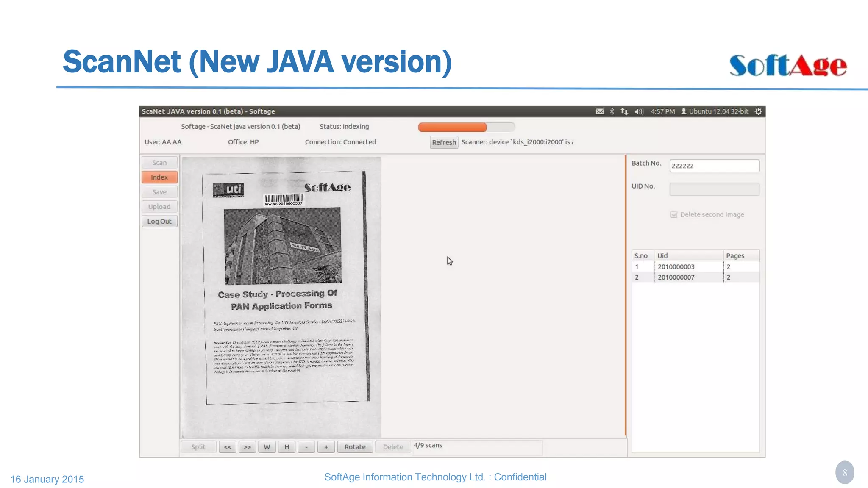Click the mail envelope tray icon
Viewport: 868px width, 488px height.
point(600,111)
